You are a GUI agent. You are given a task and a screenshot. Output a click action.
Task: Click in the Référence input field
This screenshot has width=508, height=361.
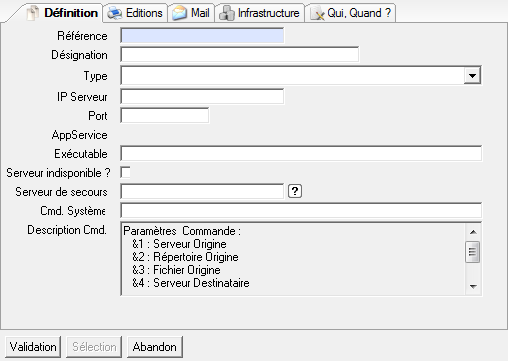click(x=202, y=36)
